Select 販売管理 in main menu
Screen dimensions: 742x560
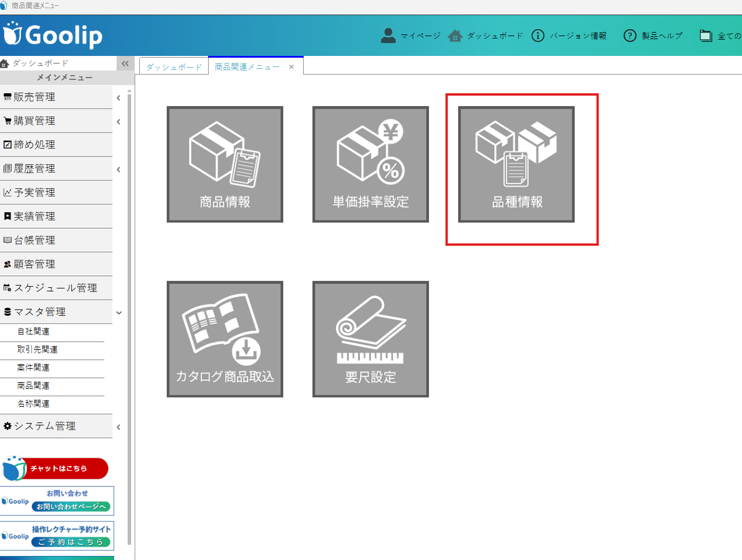(x=56, y=97)
